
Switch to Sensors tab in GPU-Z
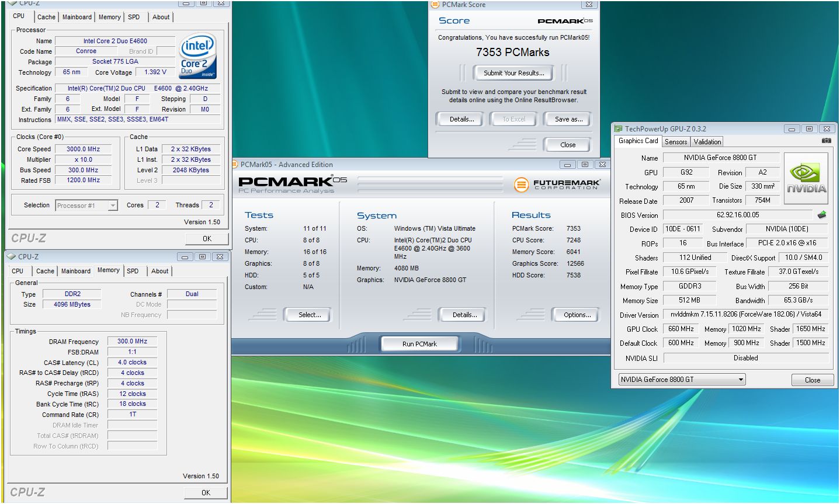click(676, 142)
